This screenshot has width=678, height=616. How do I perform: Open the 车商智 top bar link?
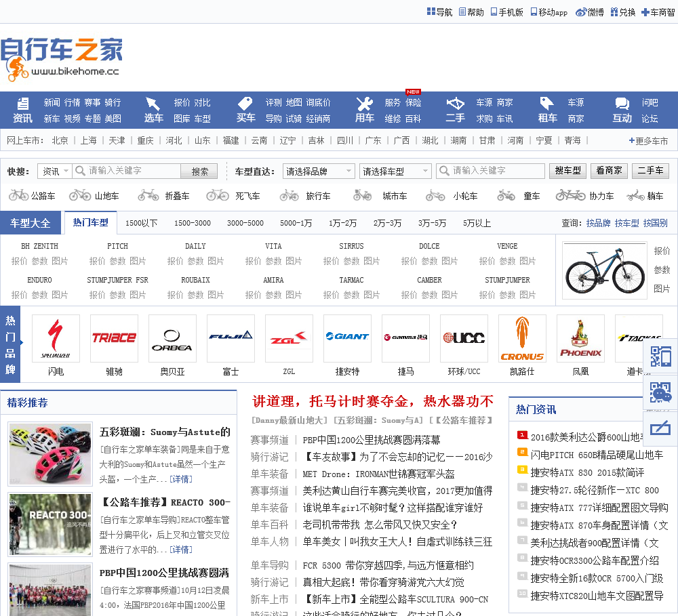(658, 12)
